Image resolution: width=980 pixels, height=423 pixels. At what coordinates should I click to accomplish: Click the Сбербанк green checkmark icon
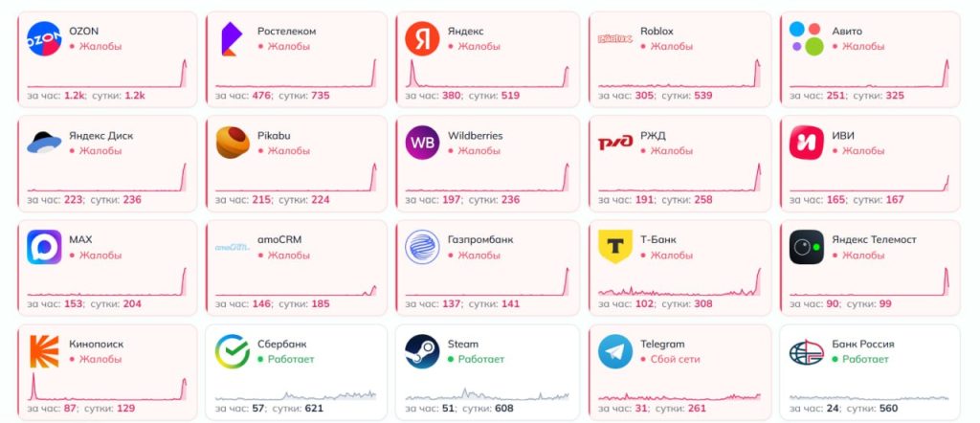pyautogui.click(x=233, y=351)
